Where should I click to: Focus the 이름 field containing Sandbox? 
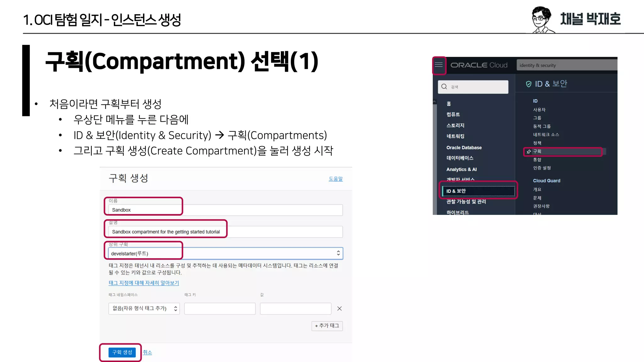[225, 210]
